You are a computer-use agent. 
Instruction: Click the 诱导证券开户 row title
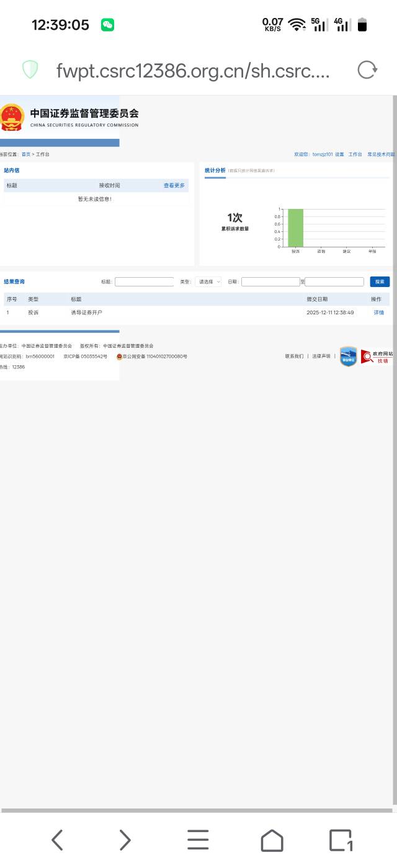point(87,312)
